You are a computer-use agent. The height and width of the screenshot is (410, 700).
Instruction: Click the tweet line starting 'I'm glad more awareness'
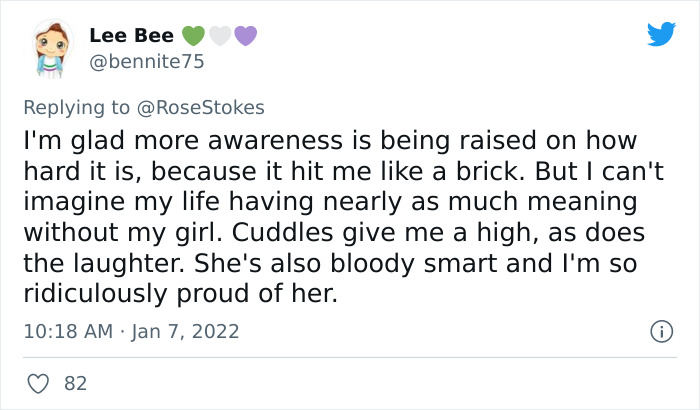(x=330, y=141)
